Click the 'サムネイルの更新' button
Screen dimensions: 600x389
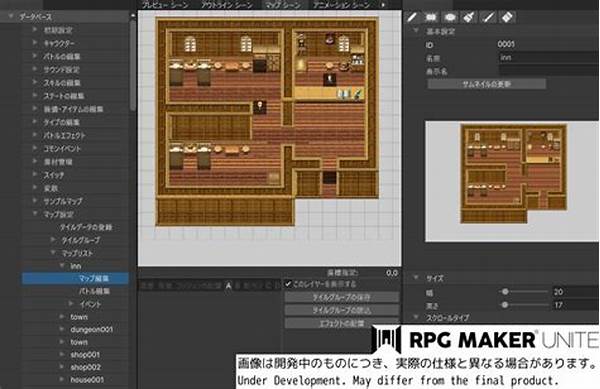coord(486,84)
